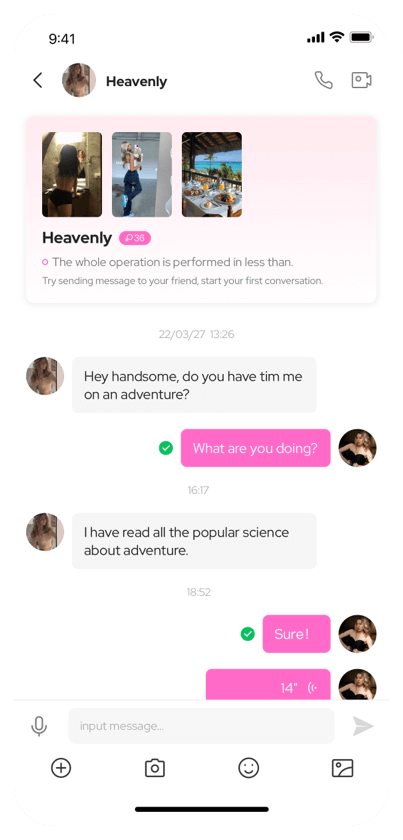The image size is (403, 840).
Task: Play the 14" voice message
Action: [x=268, y=684]
